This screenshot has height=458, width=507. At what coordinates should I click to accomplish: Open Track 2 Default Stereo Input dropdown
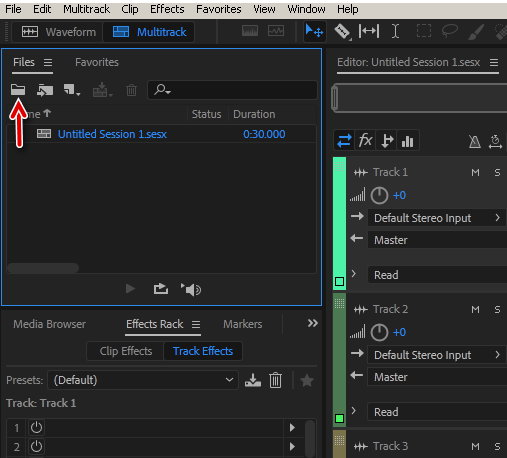point(437,355)
